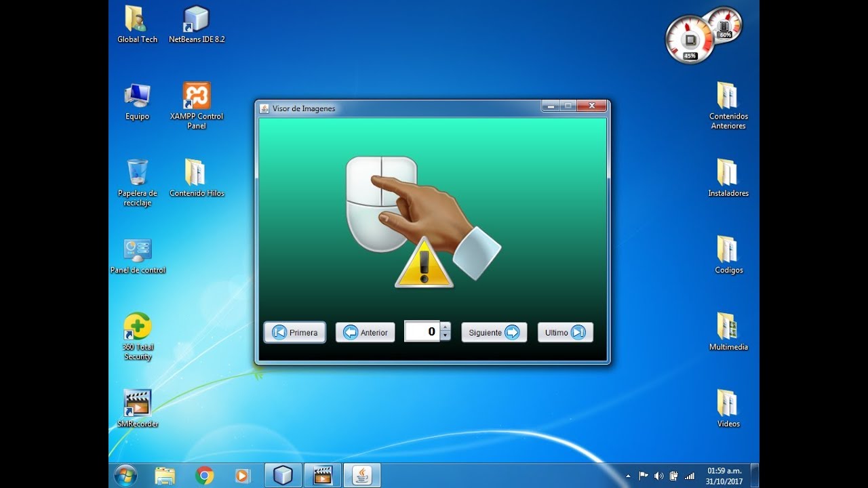Open the volume control in the tray
This screenshot has height=488, width=868.
click(658, 476)
